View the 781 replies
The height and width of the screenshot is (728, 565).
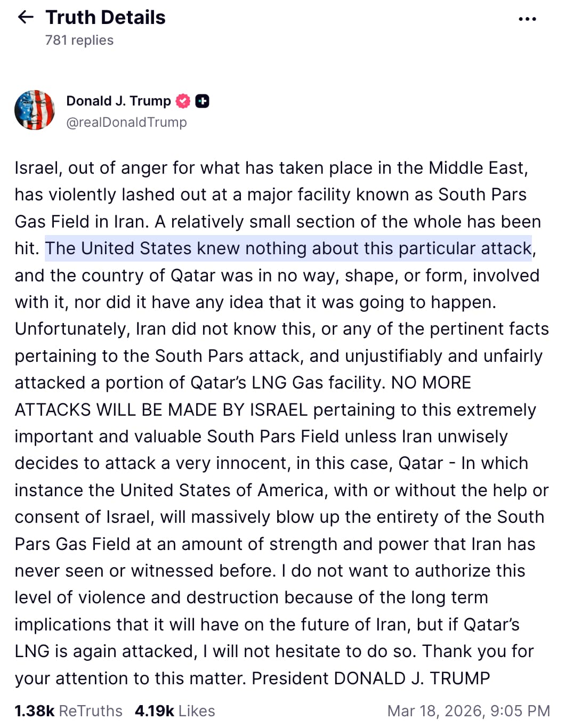[79, 41]
